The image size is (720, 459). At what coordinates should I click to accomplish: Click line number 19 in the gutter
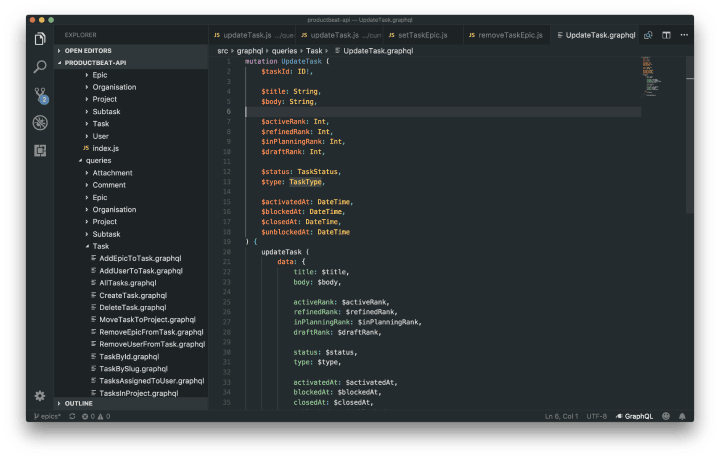[227, 242]
